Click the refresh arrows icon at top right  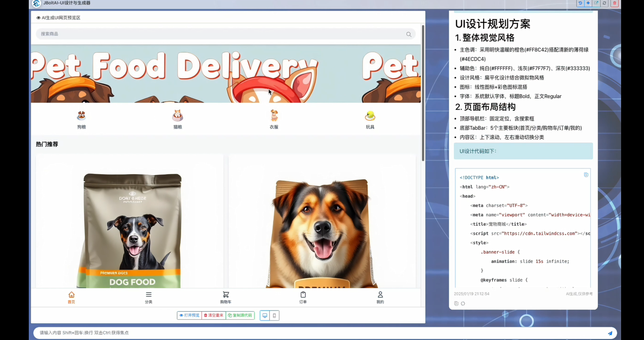pos(605,3)
